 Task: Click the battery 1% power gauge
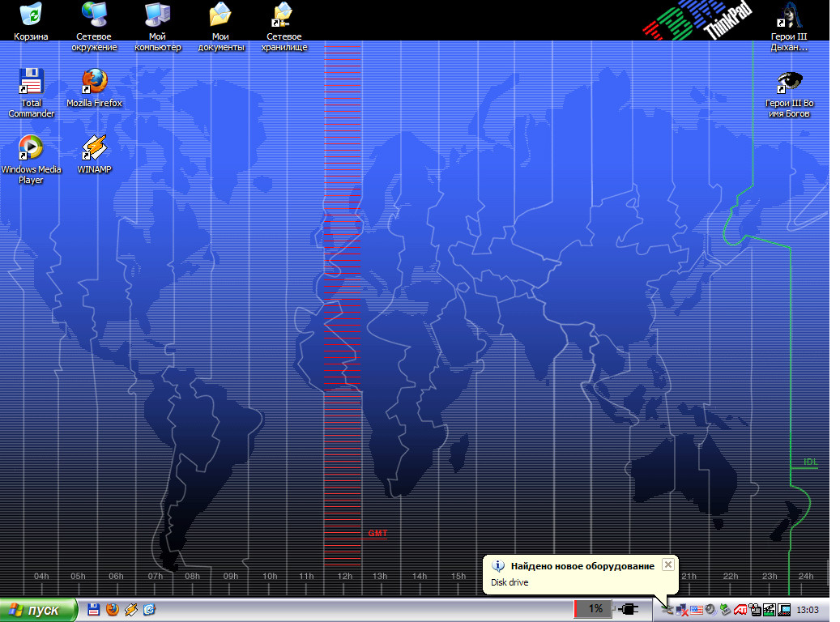pyautogui.click(x=594, y=609)
